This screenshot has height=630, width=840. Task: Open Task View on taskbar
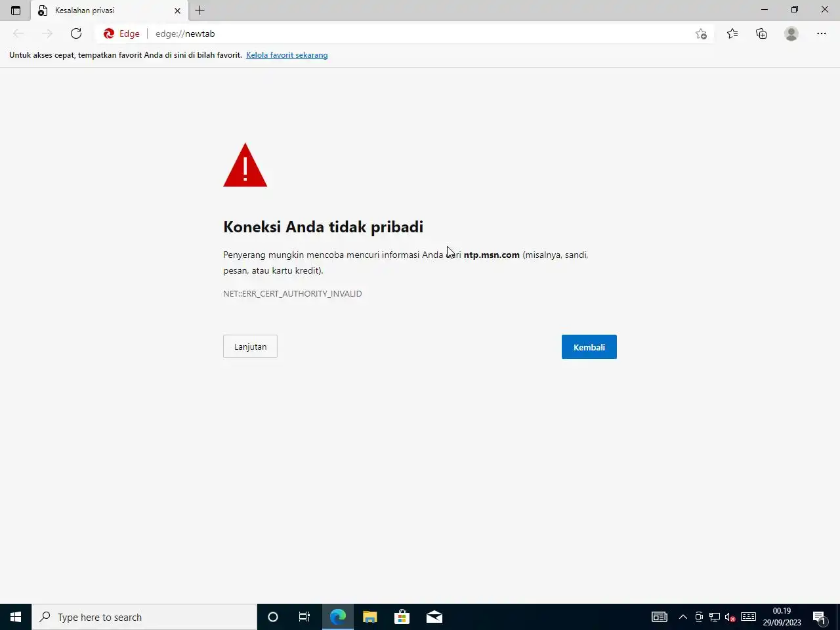tap(304, 617)
